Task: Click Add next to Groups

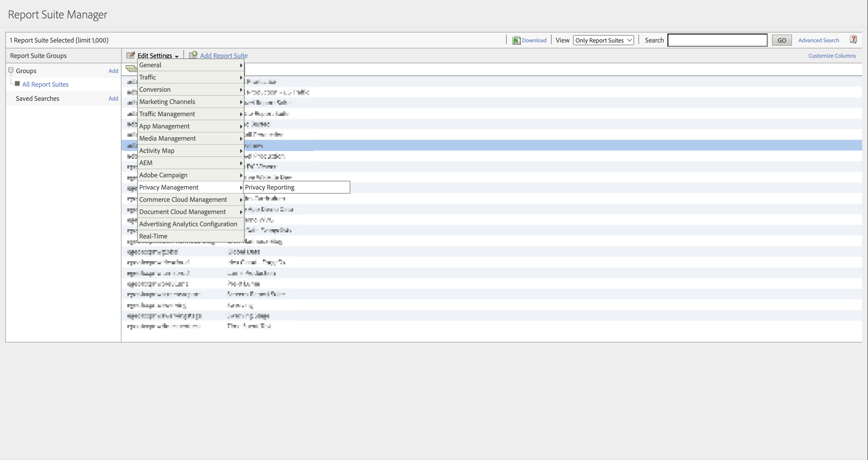Action: click(113, 71)
